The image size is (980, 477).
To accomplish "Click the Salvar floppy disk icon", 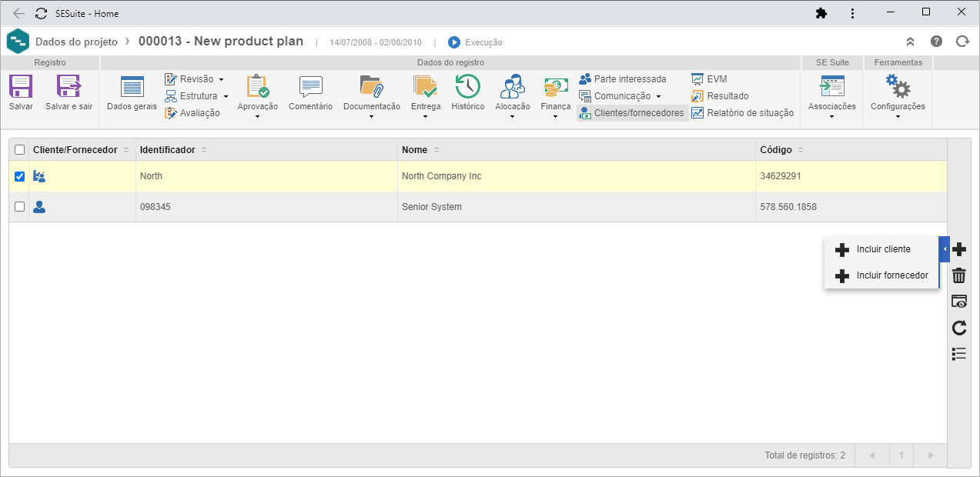I will [x=21, y=85].
